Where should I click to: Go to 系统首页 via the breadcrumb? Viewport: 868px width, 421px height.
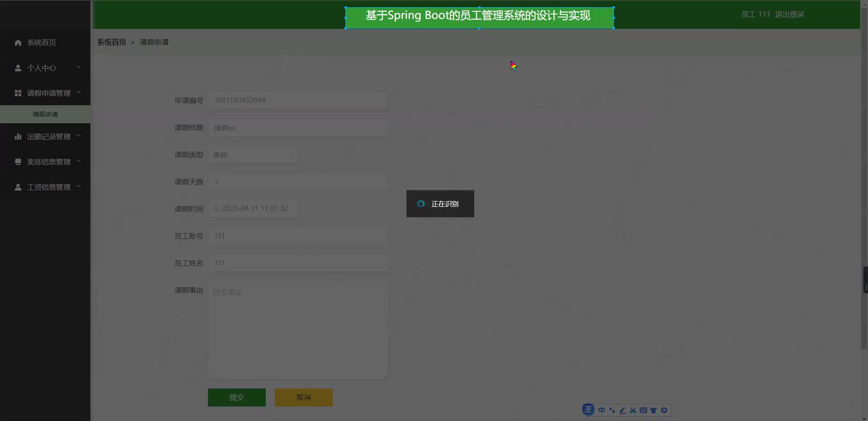[x=112, y=42]
